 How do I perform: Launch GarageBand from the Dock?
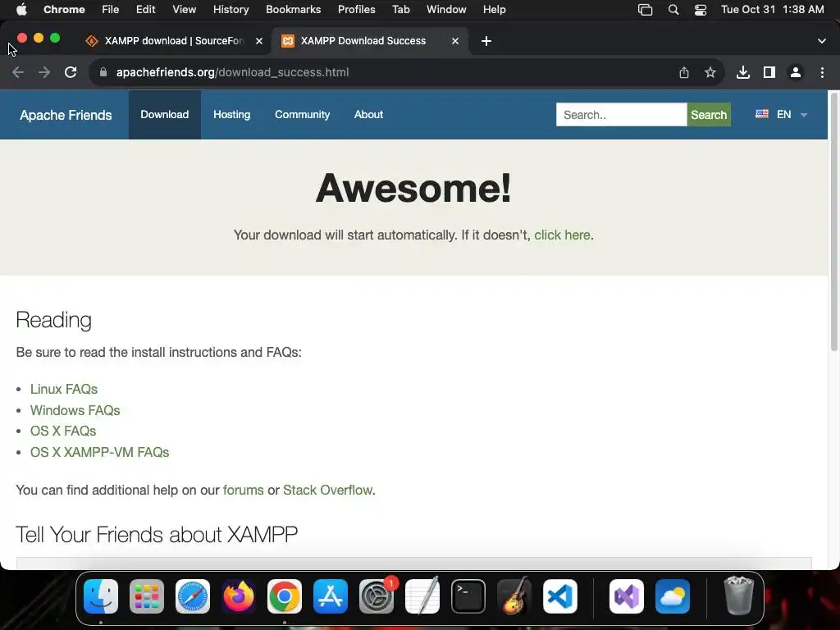[x=514, y=596]
